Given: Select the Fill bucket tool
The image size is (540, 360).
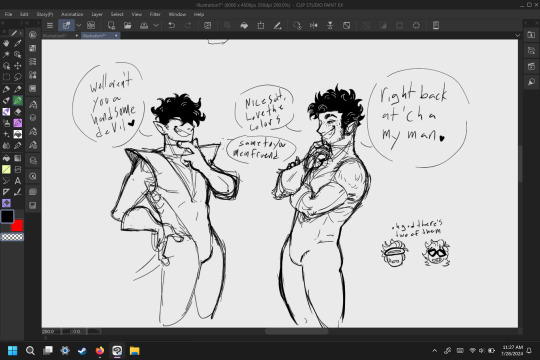Looking at the screenshot, I should coord(6,158).
